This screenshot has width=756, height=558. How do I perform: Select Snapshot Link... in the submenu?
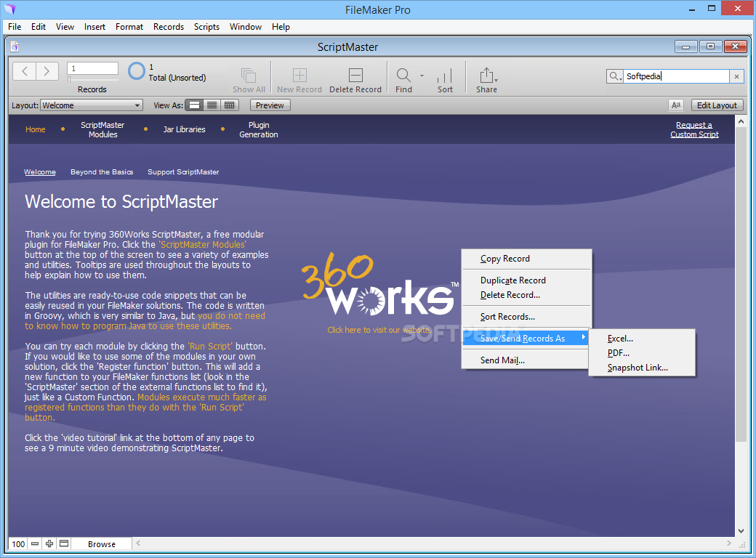[642, 368]
